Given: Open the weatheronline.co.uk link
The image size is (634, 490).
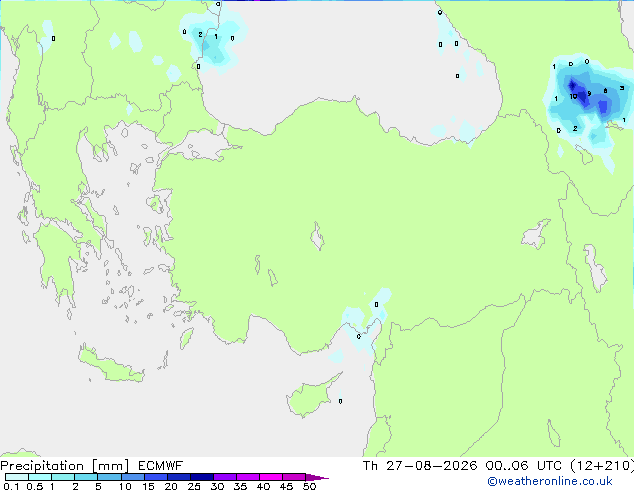Looking at the screenshot, I should pyautogui.click(x=550, y=481).
